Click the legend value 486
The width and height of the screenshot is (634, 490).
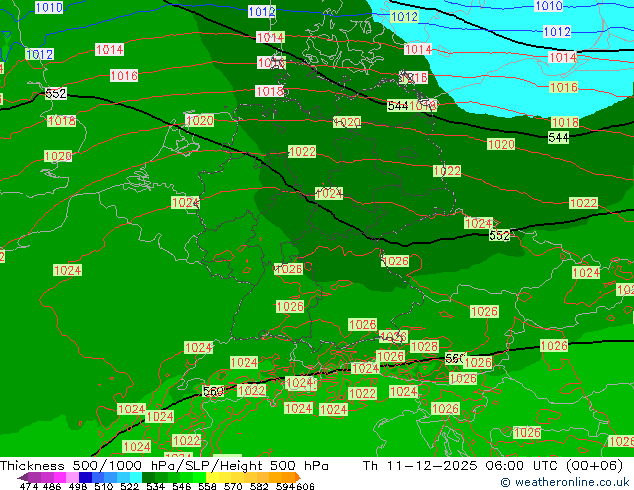52,486
